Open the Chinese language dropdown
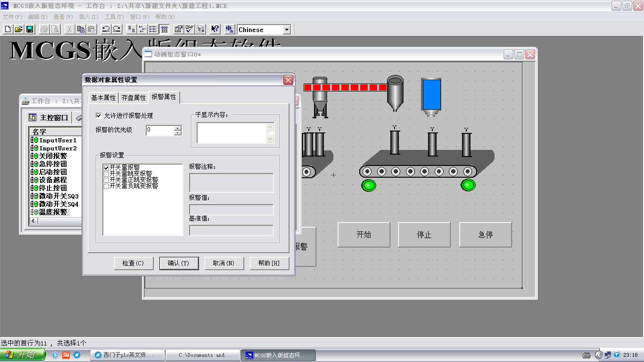The width and height of the screenshot is (644, 362). click(x=286, y=30)
